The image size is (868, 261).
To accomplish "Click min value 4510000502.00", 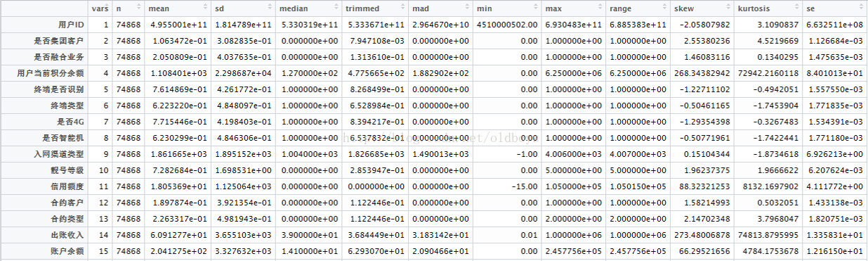I will click(x=508, y=25).
